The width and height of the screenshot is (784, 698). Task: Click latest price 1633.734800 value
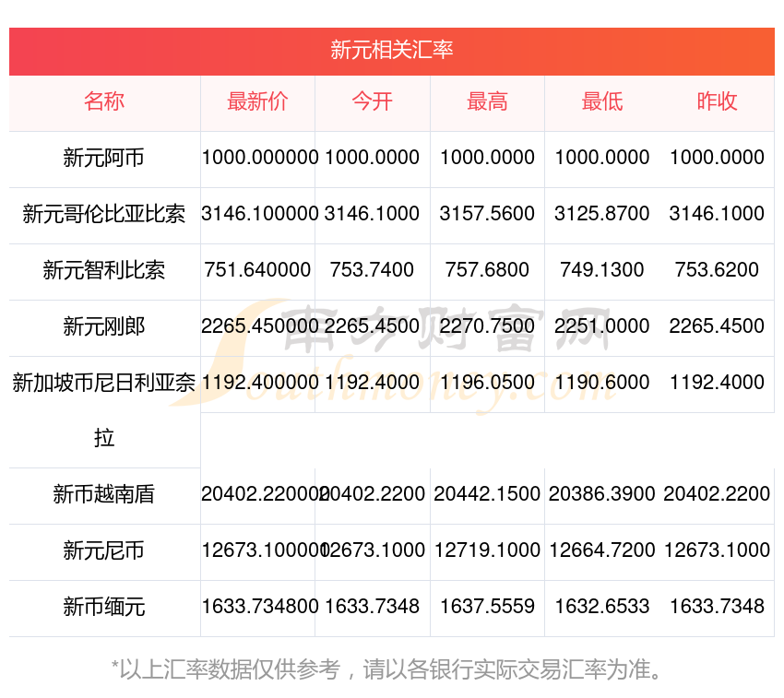(x=260, y=607)
